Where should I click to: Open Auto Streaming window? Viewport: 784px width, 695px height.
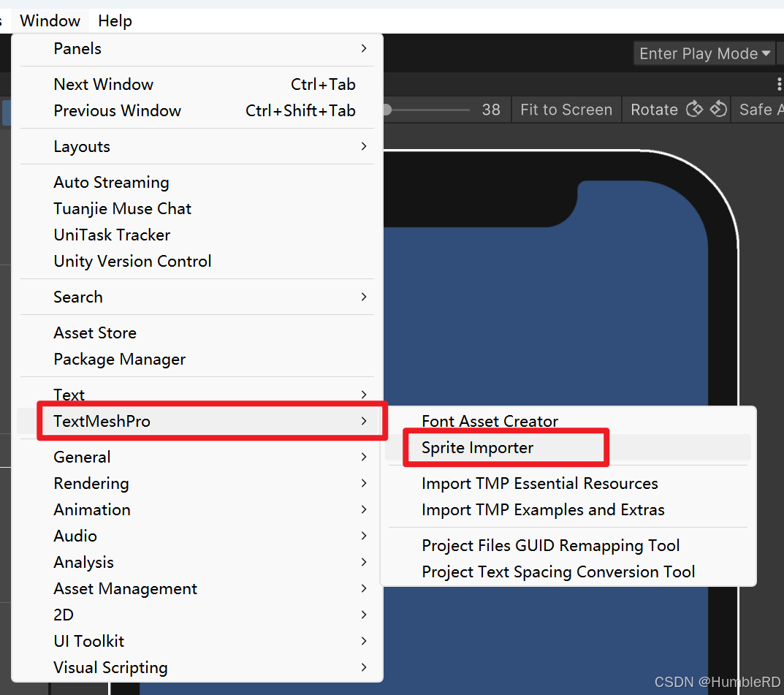(x=197, y=183)
